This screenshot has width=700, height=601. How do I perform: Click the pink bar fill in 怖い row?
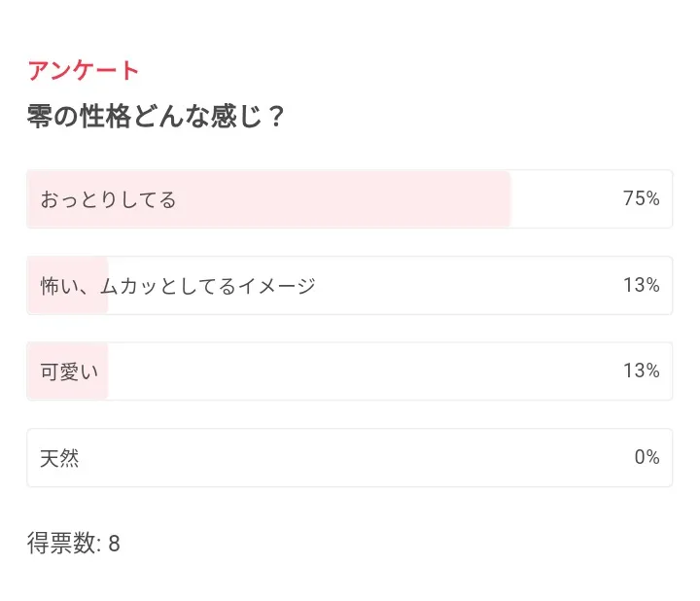(x=68, y=303)
